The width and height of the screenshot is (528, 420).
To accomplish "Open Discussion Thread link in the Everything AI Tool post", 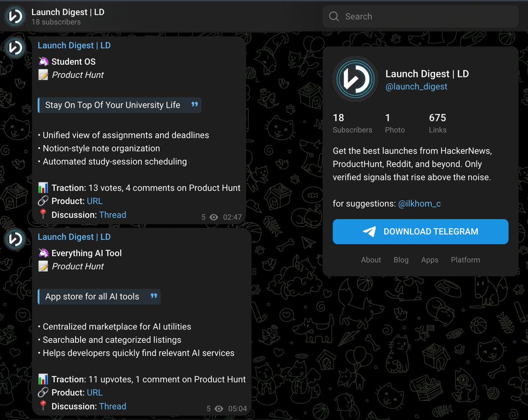I will (x=113, y=406).
